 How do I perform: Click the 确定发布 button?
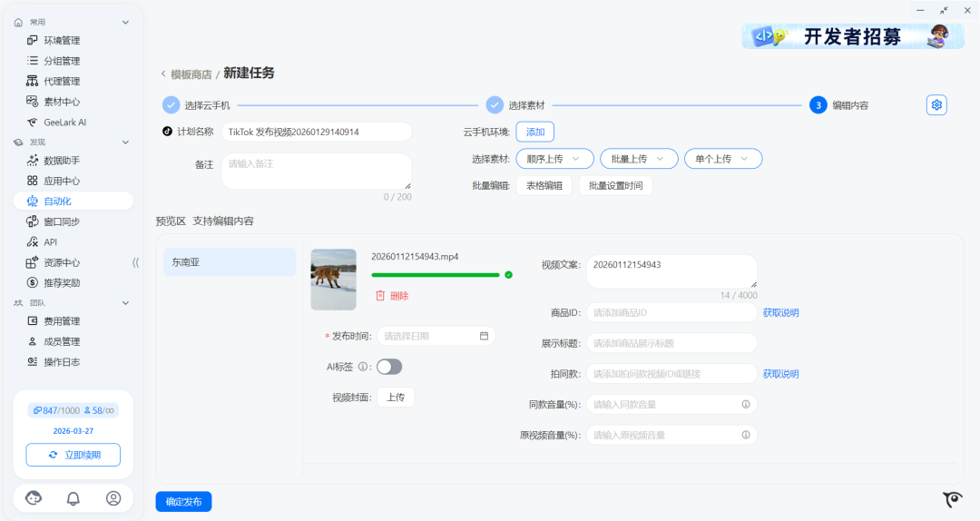(x=183, y=502)
